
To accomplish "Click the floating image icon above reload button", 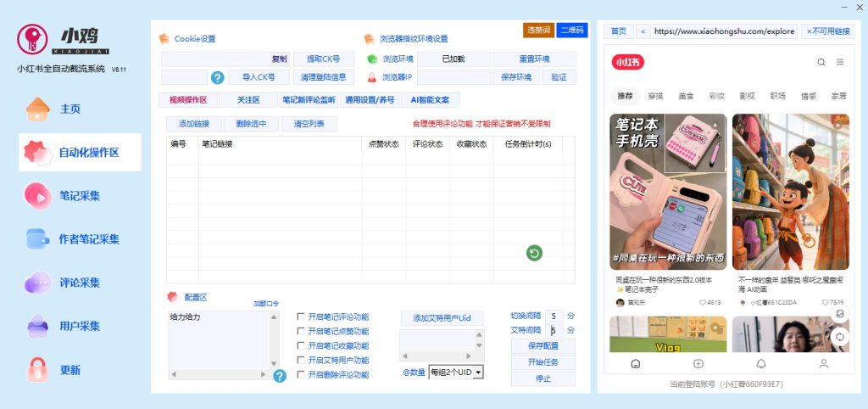I will tap(840, 314).
